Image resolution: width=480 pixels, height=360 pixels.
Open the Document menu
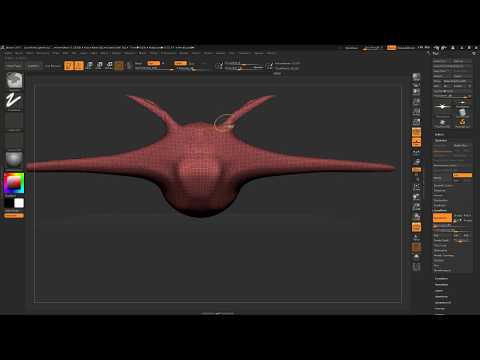pos(43,53)
